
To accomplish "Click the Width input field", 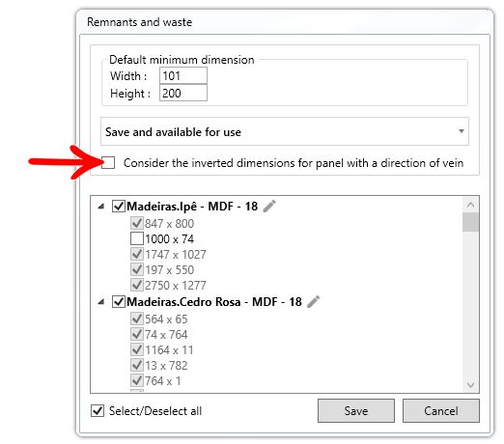I will [183, 76].
